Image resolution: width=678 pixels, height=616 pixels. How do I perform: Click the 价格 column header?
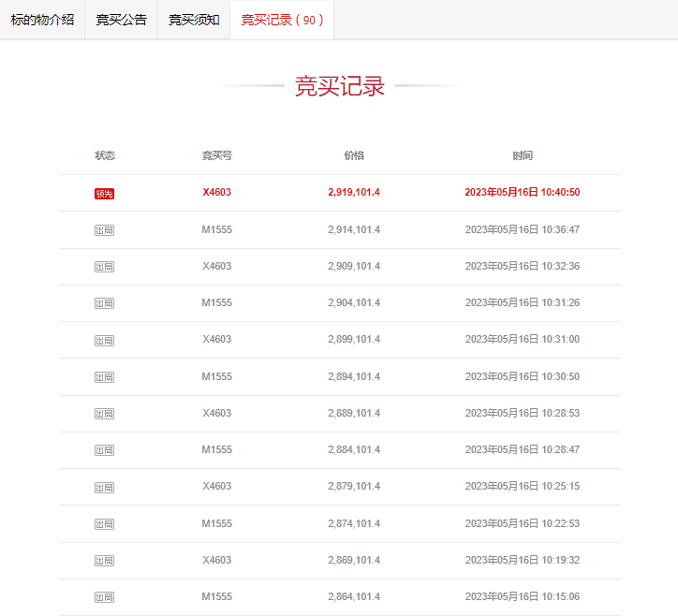tap(354, 155)
